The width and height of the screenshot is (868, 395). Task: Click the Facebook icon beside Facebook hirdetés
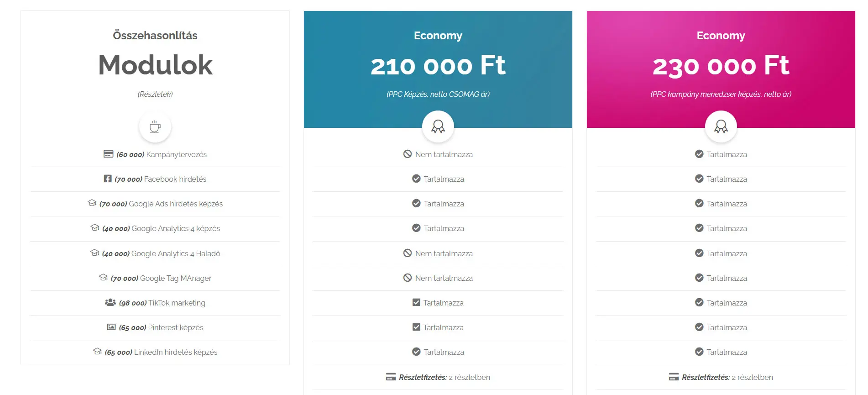click(x=108, y=179)
